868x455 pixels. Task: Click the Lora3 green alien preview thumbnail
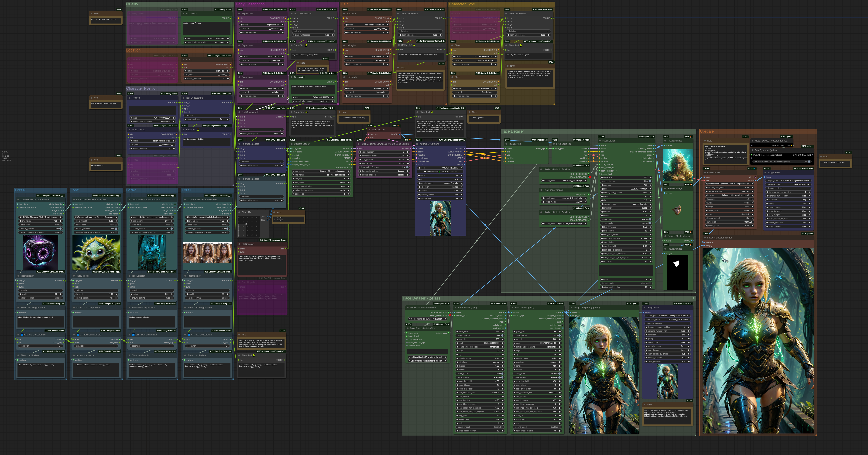(x=96, y=252)
